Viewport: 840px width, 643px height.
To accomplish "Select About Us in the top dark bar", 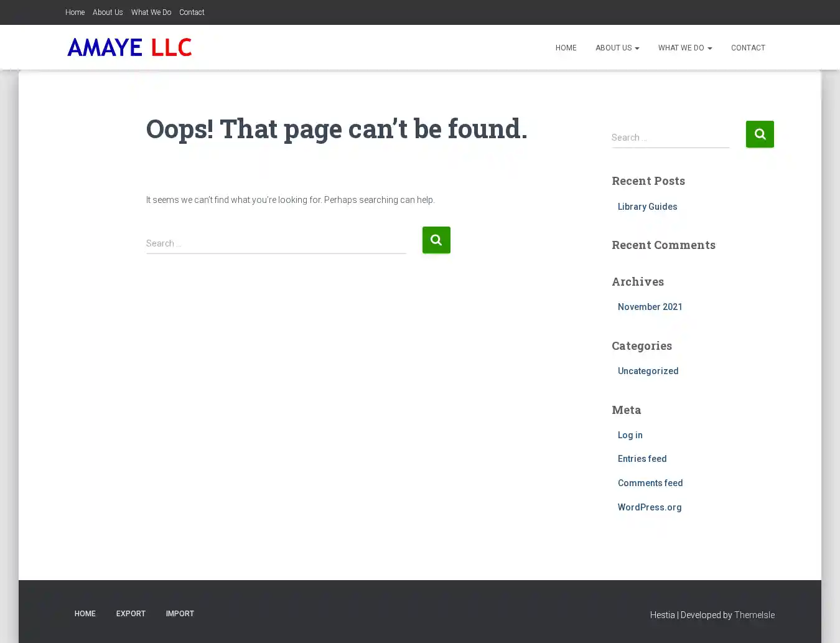I will pos(108,12).
